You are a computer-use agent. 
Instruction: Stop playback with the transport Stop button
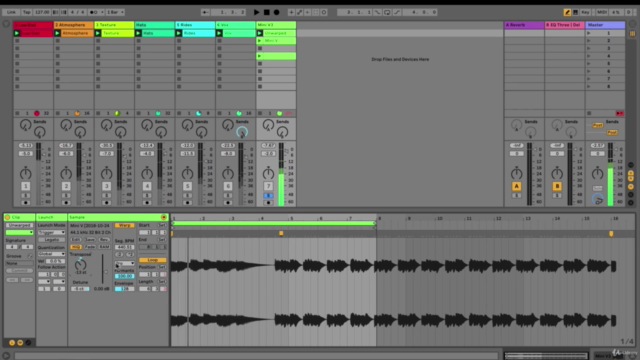(267, 12)
